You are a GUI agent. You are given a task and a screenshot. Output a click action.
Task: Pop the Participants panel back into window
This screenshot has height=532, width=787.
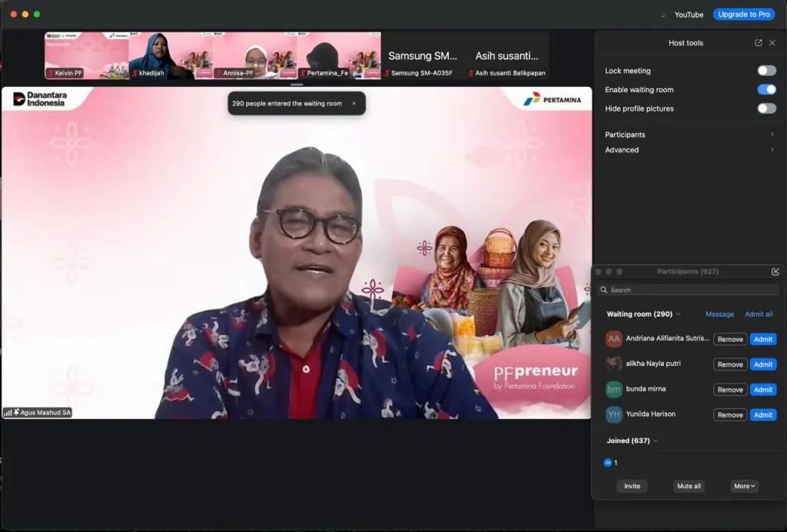[x=775, y=271]
